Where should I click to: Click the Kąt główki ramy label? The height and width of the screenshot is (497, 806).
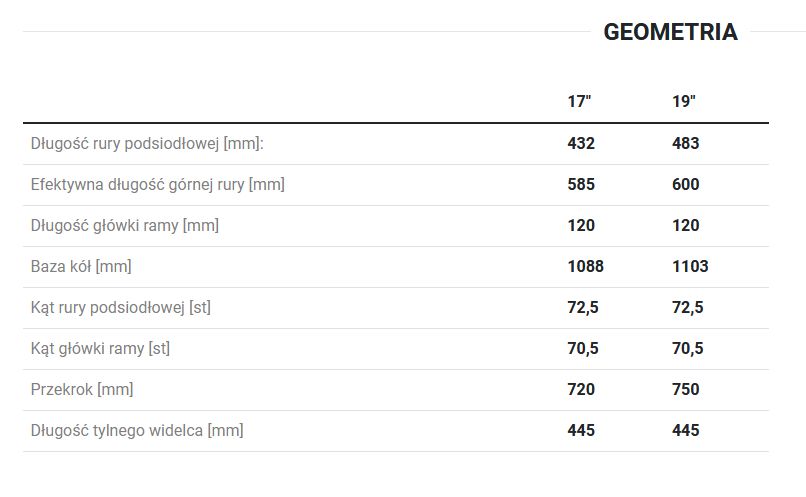[x=100, y=349]
